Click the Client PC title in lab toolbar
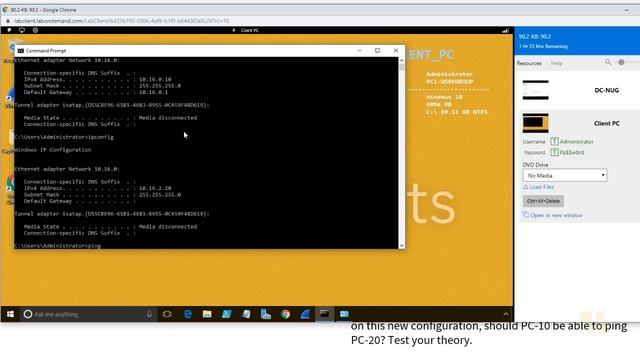Screen dimensions: 640x360 (249, 30)
